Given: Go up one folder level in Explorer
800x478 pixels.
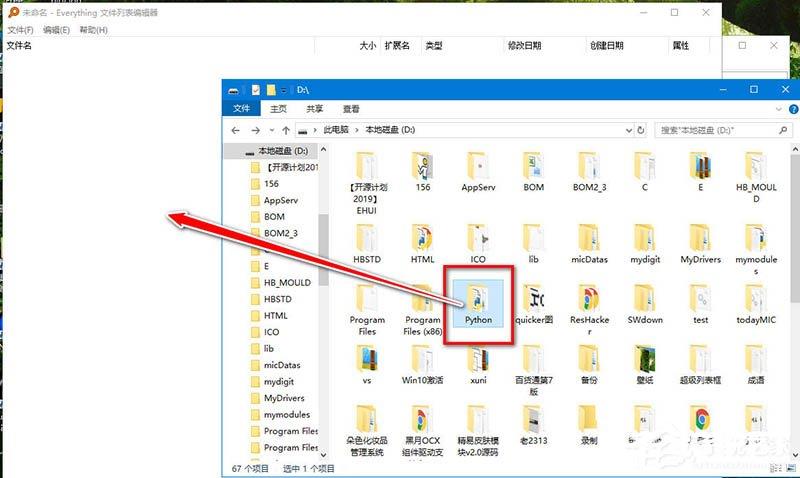Looking at the screenshot, I should point(286,131).
